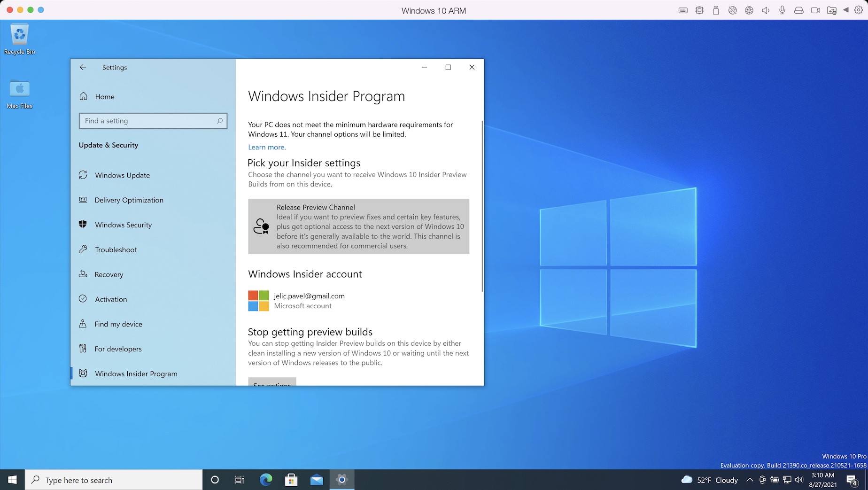Screen dimensions: 868x490
Task: Click the Find a setting search box
Action: (x=153, y=121)
